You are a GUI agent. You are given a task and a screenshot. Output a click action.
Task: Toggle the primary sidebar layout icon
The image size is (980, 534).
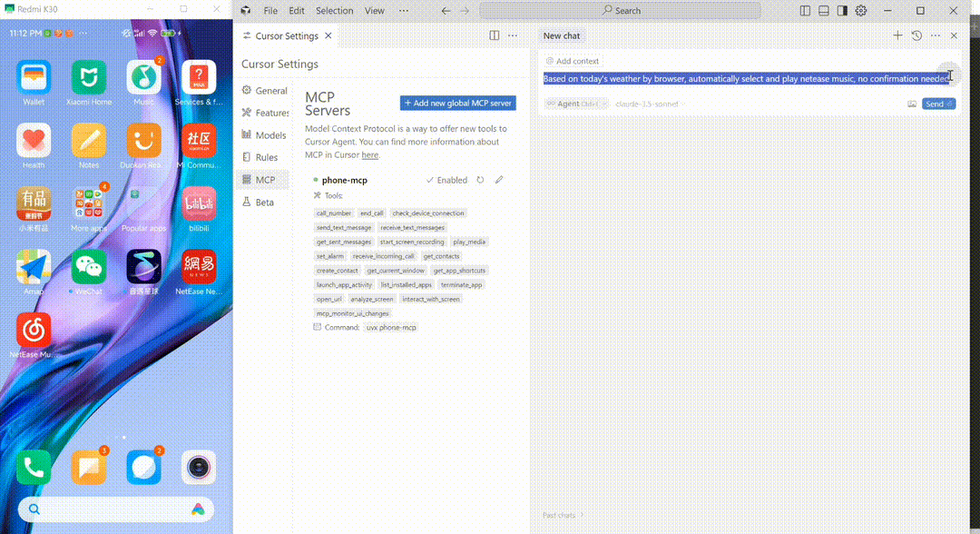(x=806, y=11)
